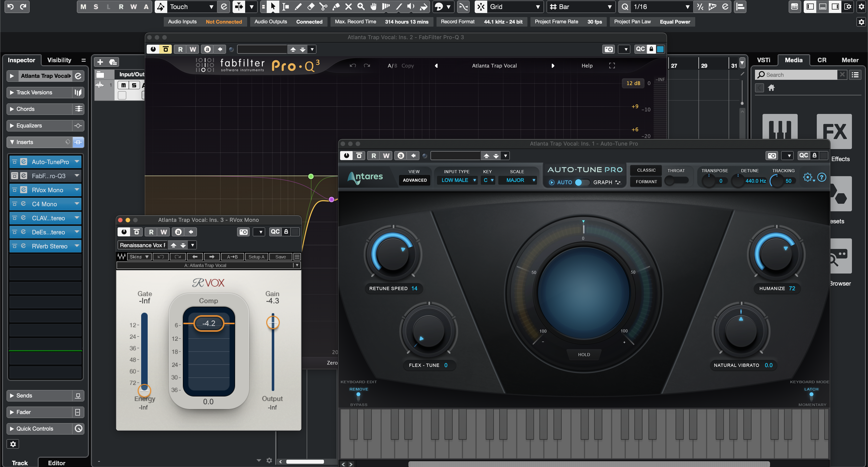Switch to the VSTi tab

pos(763,60)
